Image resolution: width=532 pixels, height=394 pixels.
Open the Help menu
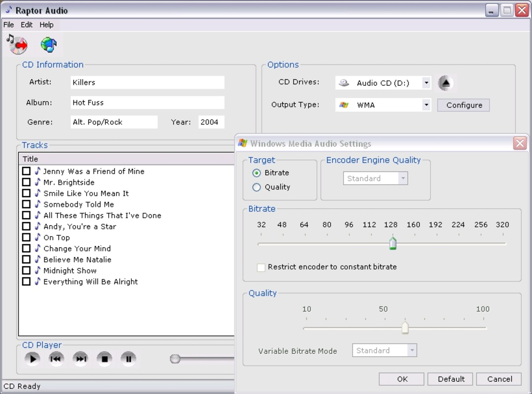click(46, 25)
